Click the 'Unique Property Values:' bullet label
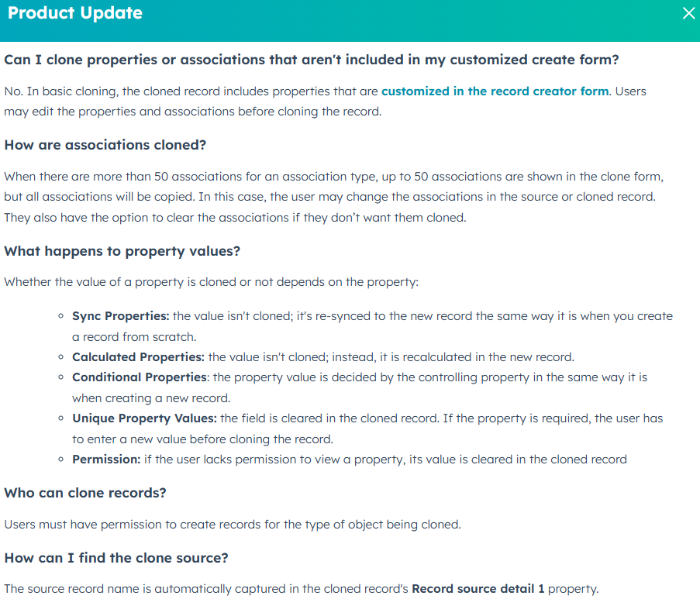Screen dimensions: 700x599 (144, 418)
